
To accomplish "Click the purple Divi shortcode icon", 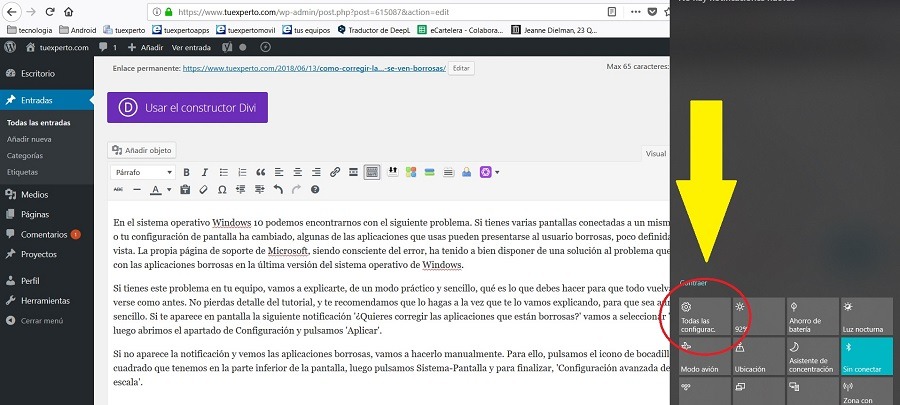I will [x=486, y=172].
